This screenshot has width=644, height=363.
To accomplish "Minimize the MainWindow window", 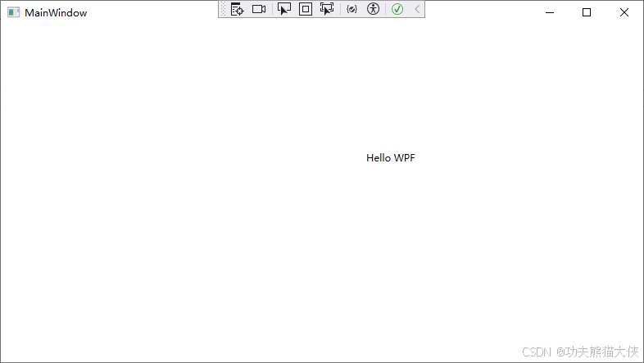I will click(x=550, y=12).
